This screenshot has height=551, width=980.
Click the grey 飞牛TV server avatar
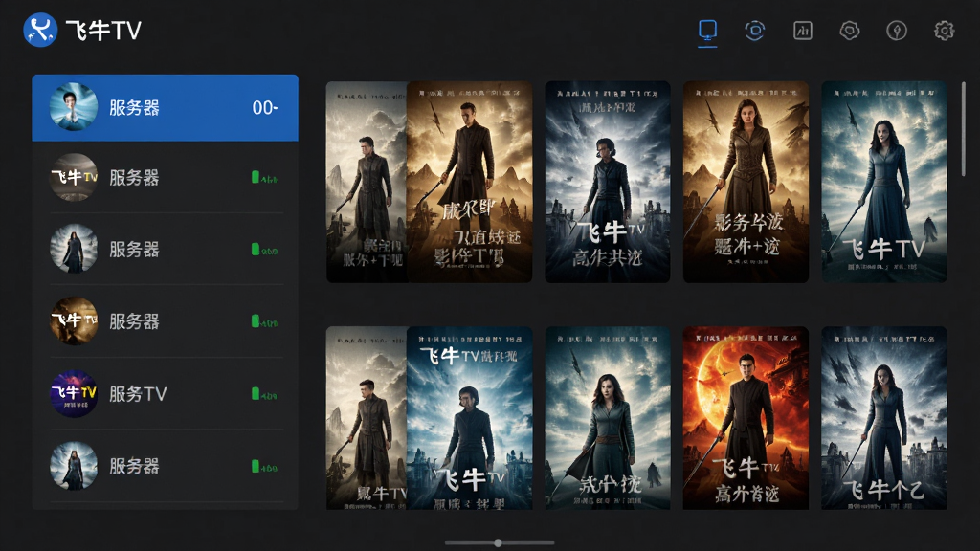point(74,177)
